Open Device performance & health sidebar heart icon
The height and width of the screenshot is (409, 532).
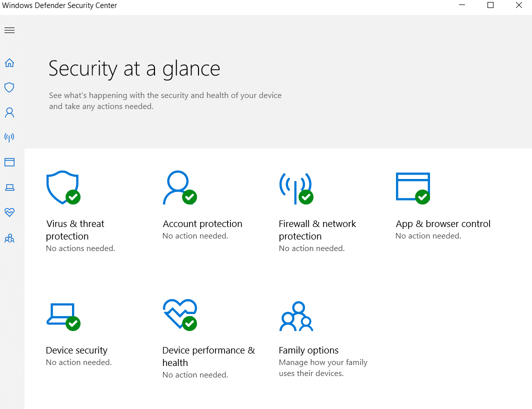[9, 212]
